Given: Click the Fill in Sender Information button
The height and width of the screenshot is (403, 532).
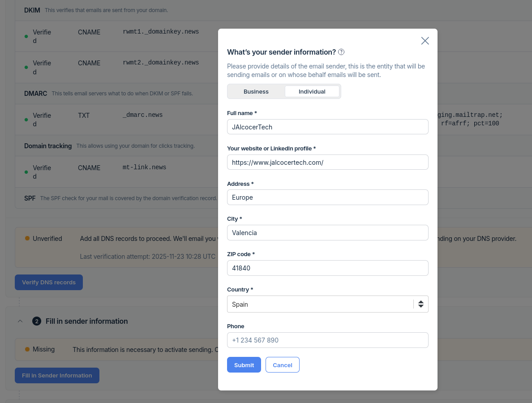Looking at the screenshot, I should [x=57, y=376].
